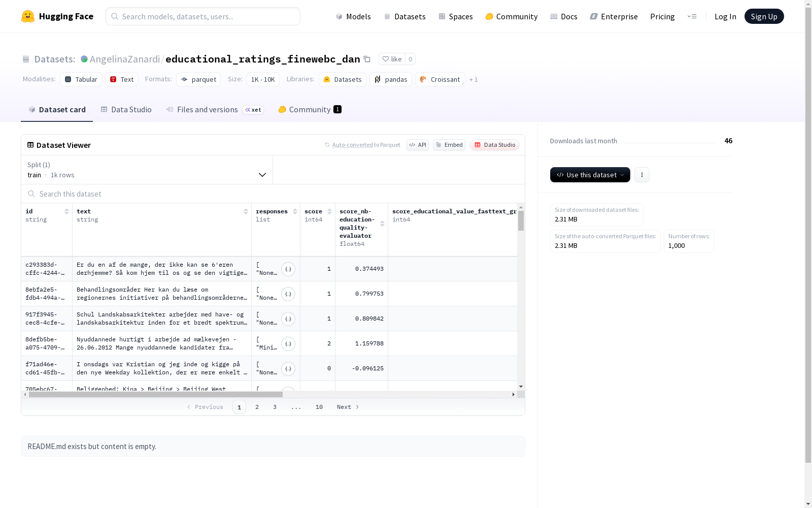Expand the JSON in the f71ad46e row responses
812x508 pixels.
(288, 369)
